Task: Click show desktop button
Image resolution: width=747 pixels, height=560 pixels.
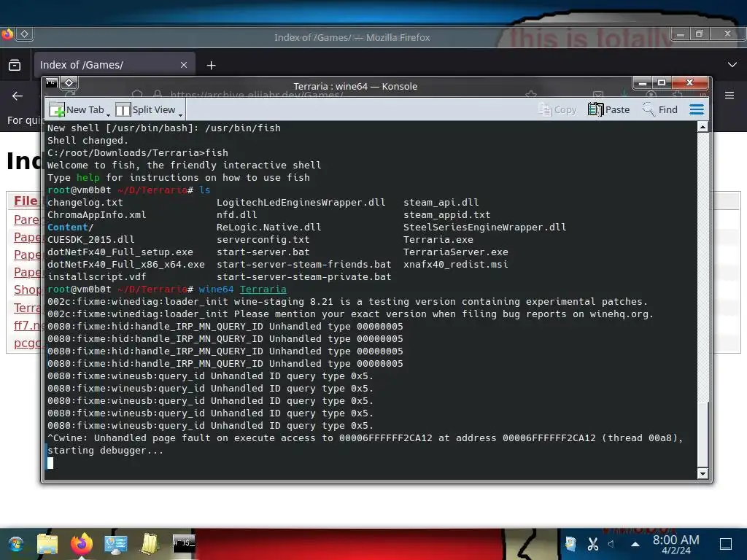Action: coord(726,544)
